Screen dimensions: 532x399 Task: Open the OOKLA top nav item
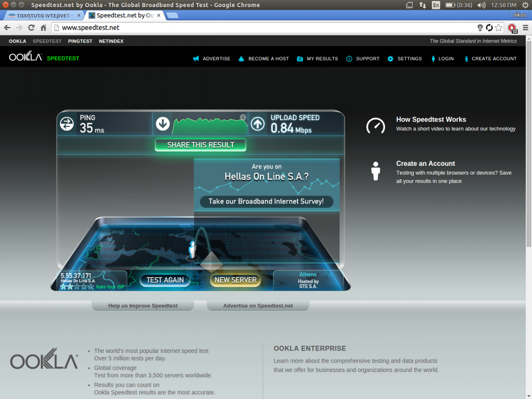[x=17, y=41]
